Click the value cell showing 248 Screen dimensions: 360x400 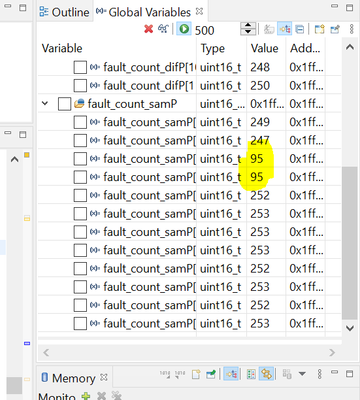tap(266, 67)
